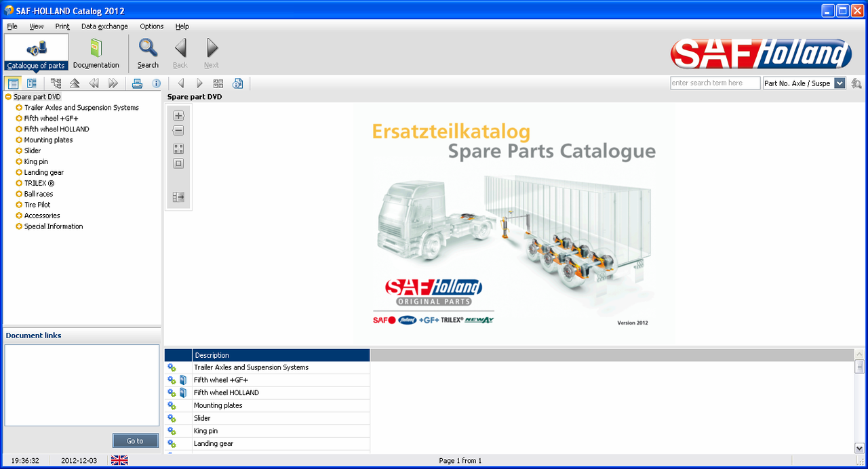
Task: Open the Catalogue of parts section
Action: [x=36, y=53]
